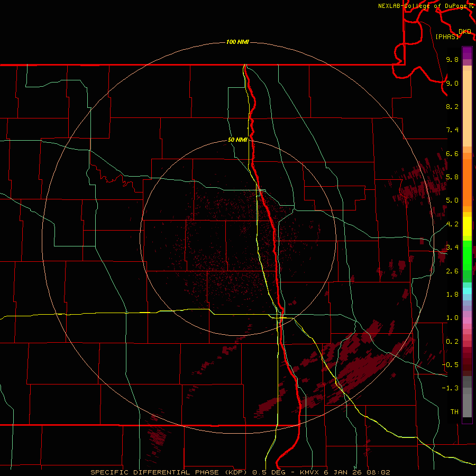Click the 100 NMI range ring label
The image size is (476, 476).
(x=237, y=42)
